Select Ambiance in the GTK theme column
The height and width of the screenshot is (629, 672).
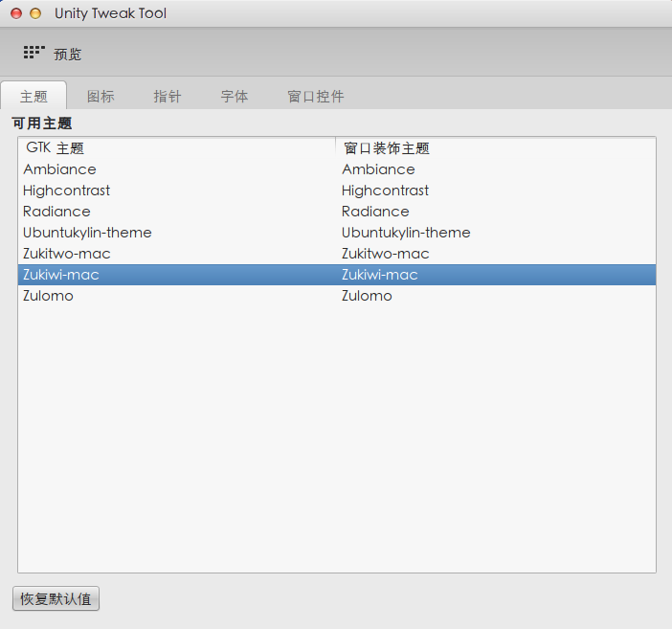(x=59, y=169)
